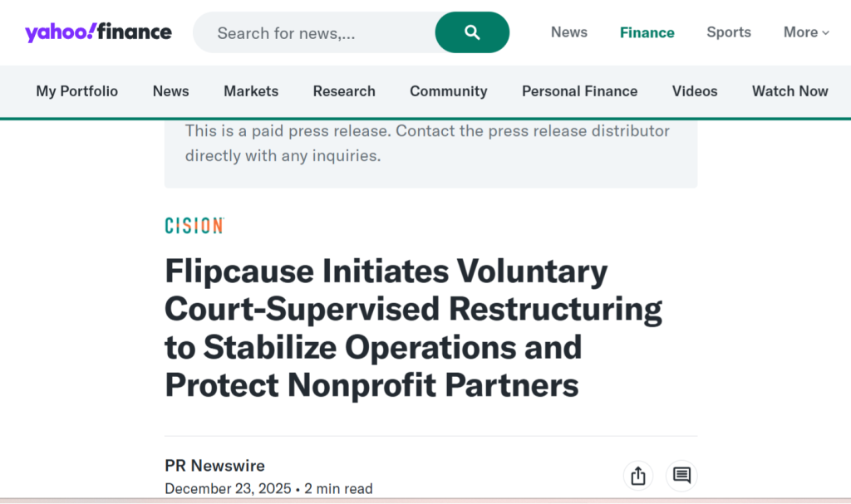
Task: Open the News link in the top header
Action: click(x=569, y=32)
